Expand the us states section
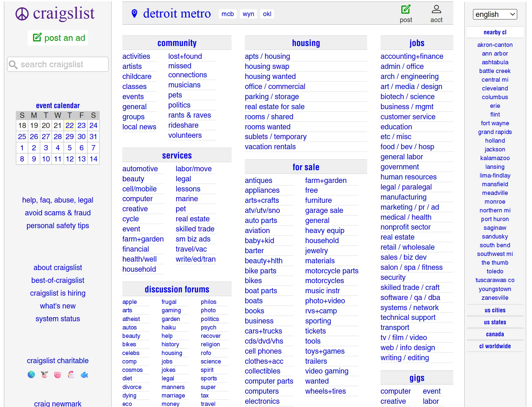Image resolution: width=532 pixels, height=407 pixels. point(495,322)
